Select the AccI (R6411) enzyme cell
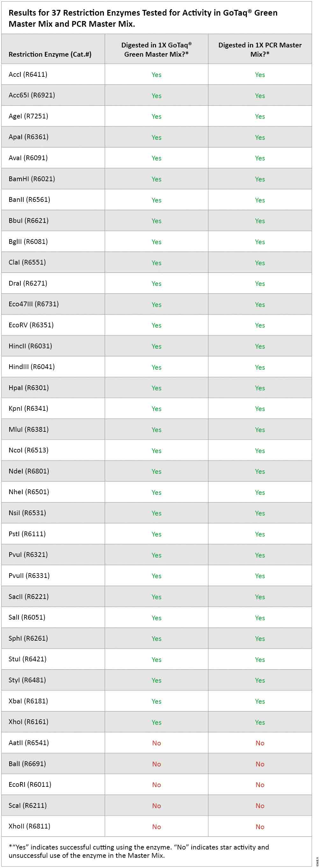The width and height of the screenshot is (321, 868). [28, 75]
